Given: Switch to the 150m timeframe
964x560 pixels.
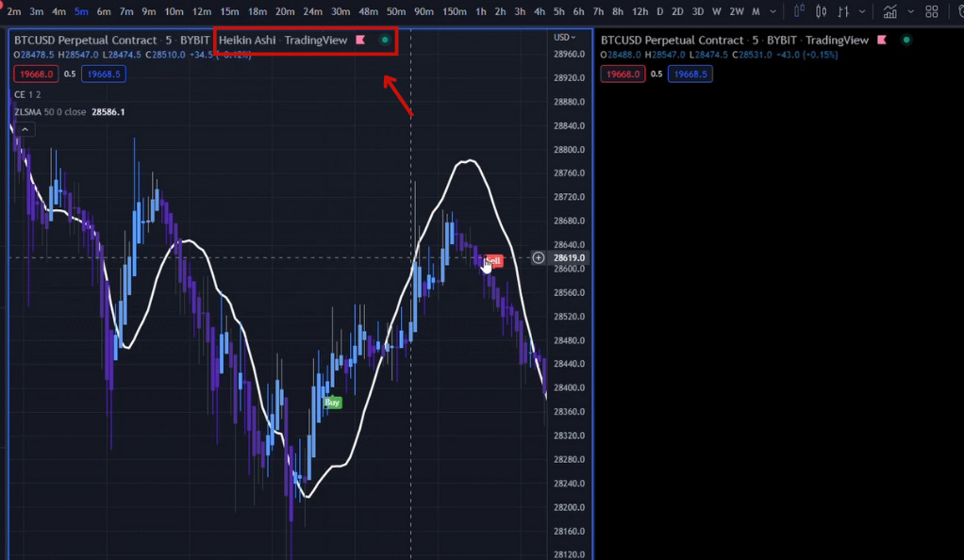Looking at the screenshot, I should [455, 11].
